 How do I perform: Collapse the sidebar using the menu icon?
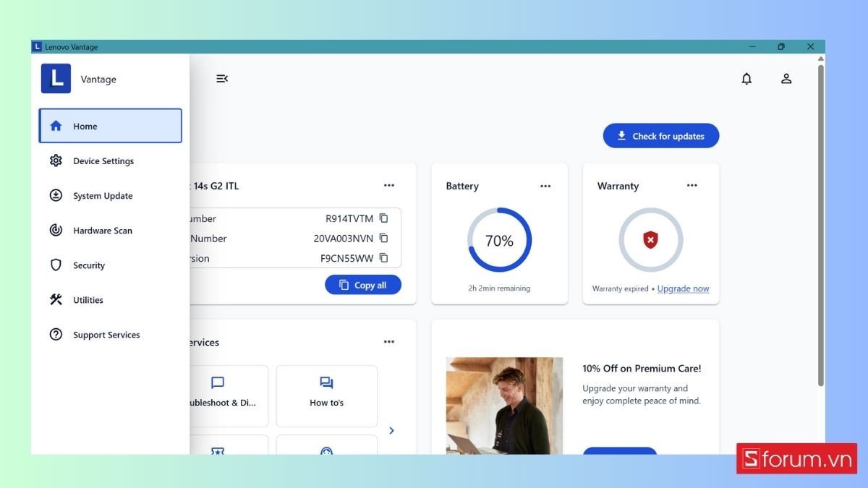coord(222,79)
